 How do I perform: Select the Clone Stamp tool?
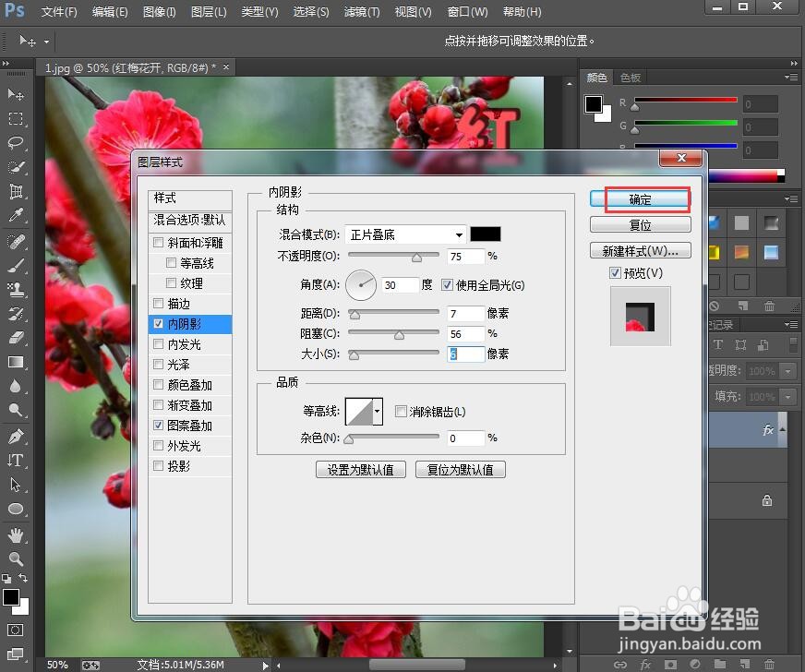click(x=16, y=290)
